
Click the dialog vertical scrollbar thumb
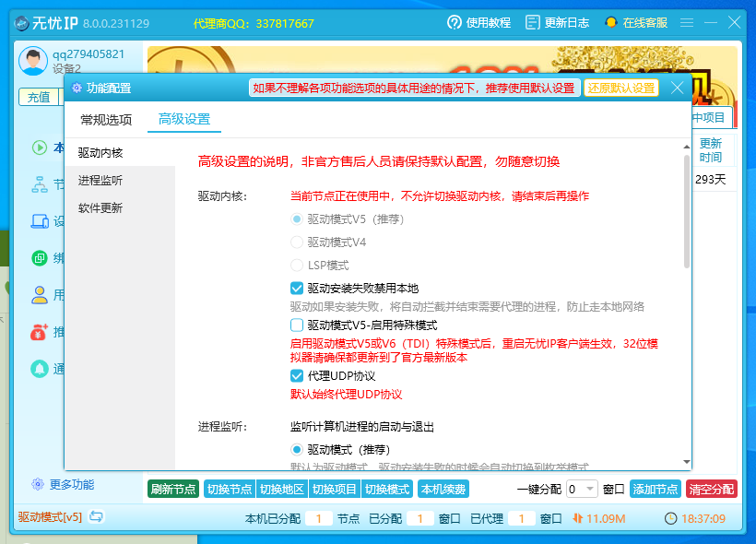pyautogui.click(x=687, y=212)
